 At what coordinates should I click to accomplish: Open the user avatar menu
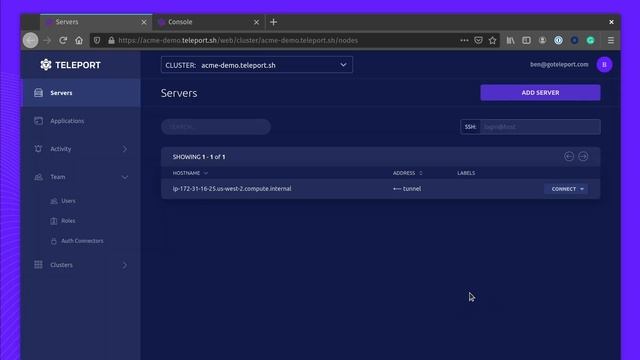pyautogui.click(x=604, y=64)
